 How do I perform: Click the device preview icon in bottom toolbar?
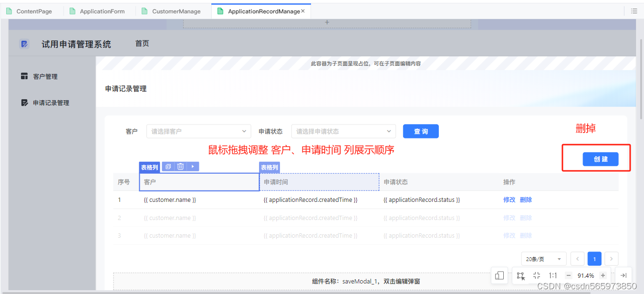tap(499, 275)
